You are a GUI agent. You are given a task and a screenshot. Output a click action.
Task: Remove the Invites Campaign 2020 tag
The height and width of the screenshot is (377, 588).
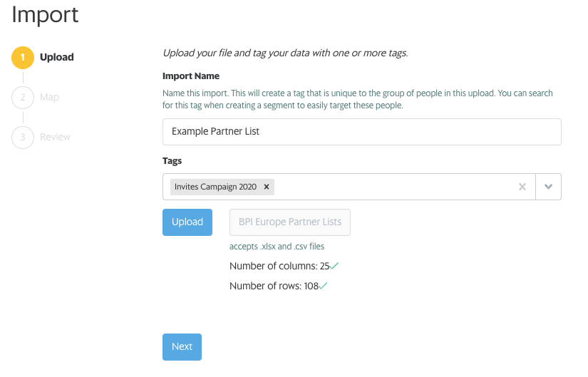point(267,187)
